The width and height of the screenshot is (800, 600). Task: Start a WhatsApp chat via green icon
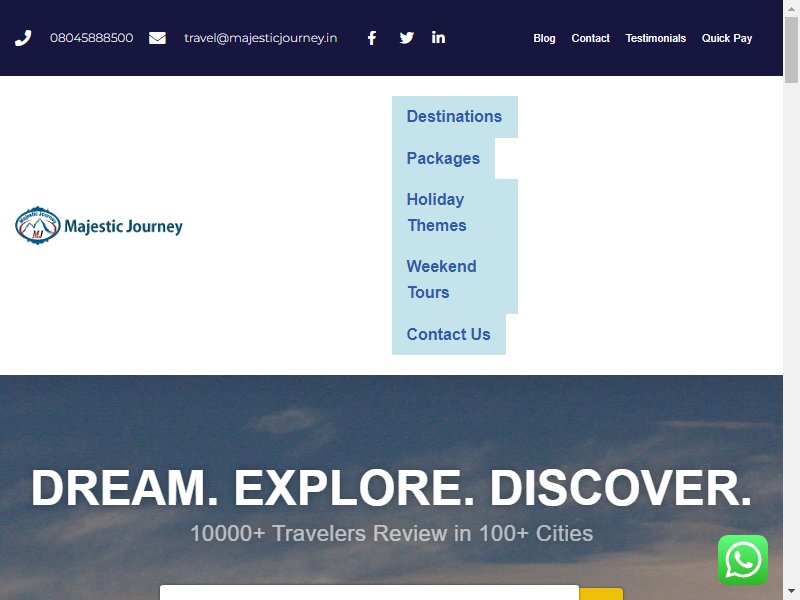pyautogui.click(x=742, y=560)
